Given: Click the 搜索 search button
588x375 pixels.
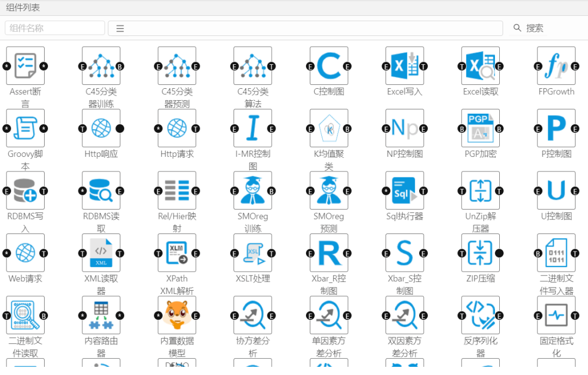Looking at the screenshot, I should 528,28.
